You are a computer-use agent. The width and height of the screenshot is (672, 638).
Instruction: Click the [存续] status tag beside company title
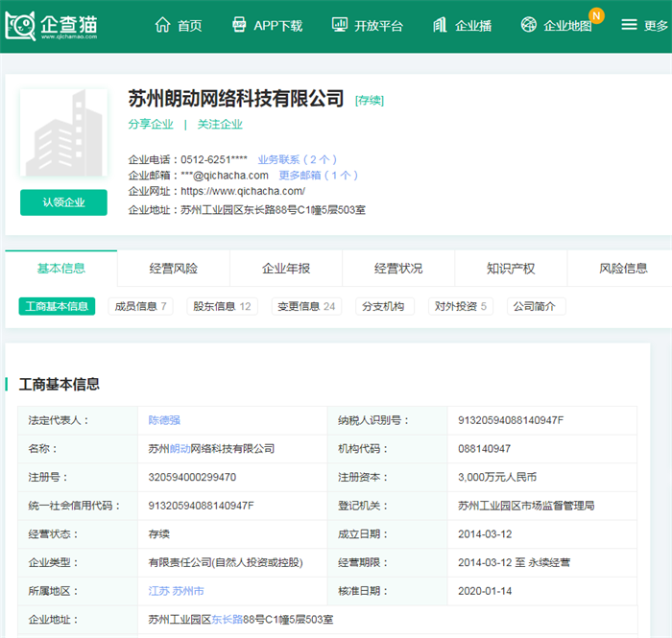(370, 101)
